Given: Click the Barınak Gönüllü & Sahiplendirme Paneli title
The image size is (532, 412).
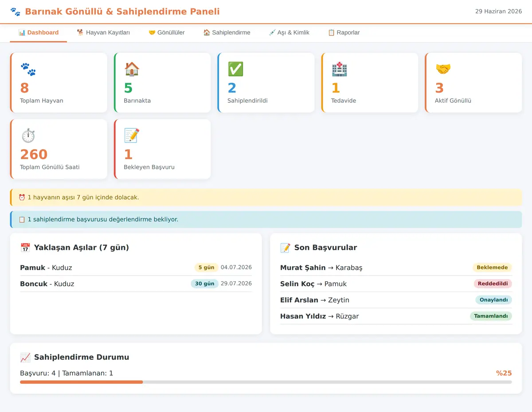Looking at the screenshot, I should [x=122, y=12].
